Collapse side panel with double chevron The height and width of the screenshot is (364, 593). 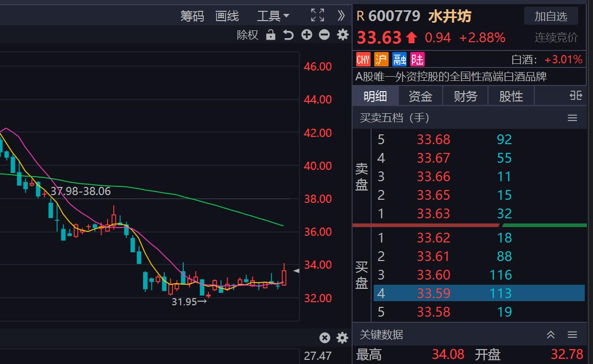pyautogui.click(x=341, y=15)
